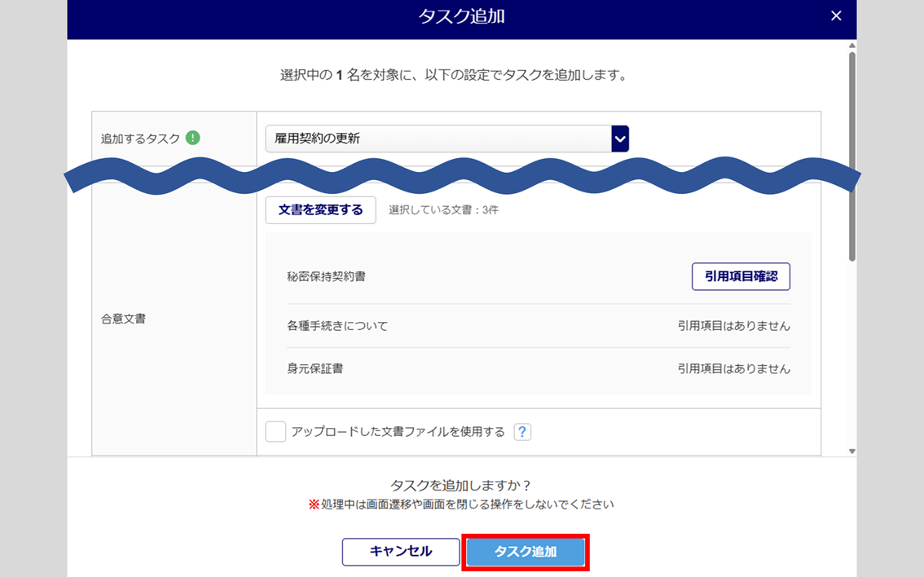Click the scrollbar down arrow
This screenshot has width=924, height=577.
coord(851,451)
